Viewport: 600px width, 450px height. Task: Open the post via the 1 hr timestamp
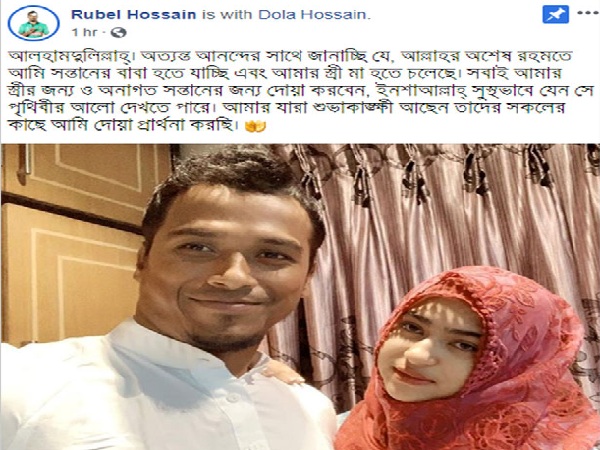click(84, 33)
